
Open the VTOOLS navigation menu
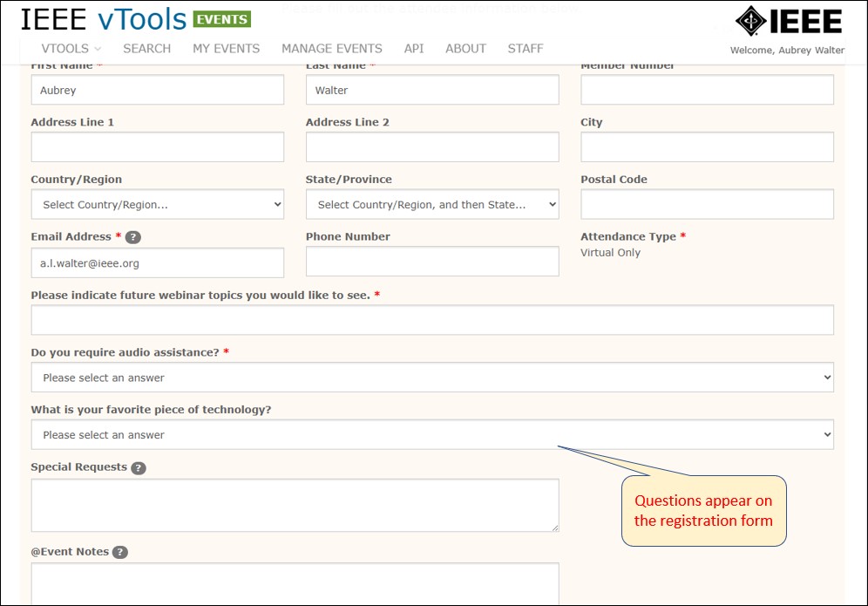(x=71, y=49)
